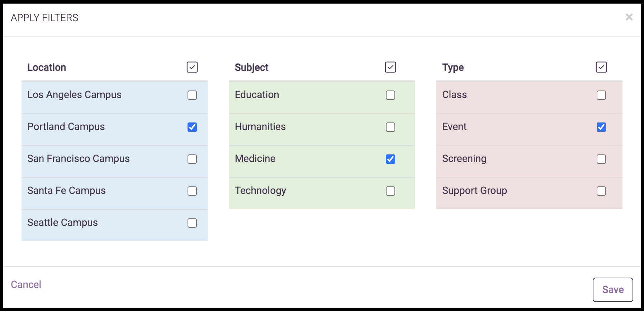Toggle the select-all Subject checkbox
The height and width of the screenshot is (311, 644).
pyautogui.click(x=390, y=67)
